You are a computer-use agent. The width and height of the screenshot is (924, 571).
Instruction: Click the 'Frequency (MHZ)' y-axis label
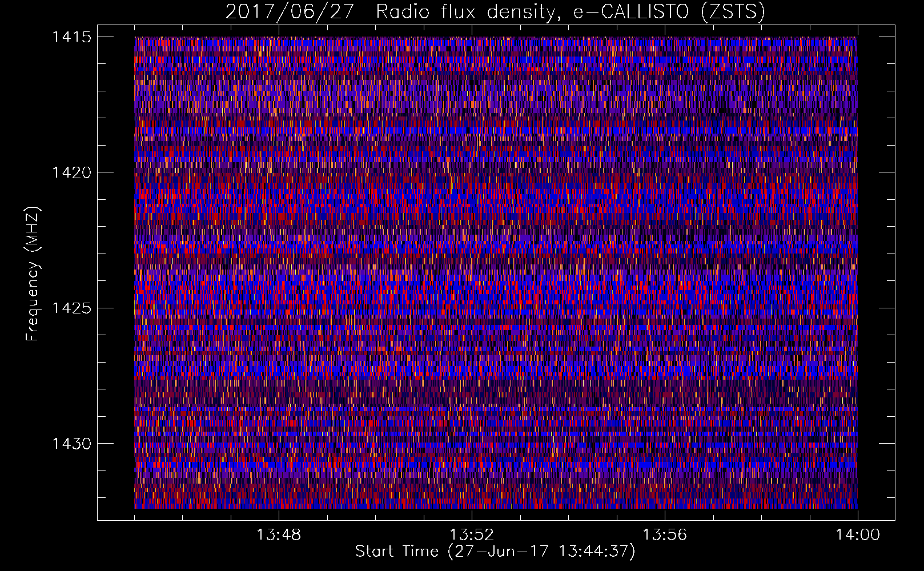pyautogui.click(x=33, y=274)
